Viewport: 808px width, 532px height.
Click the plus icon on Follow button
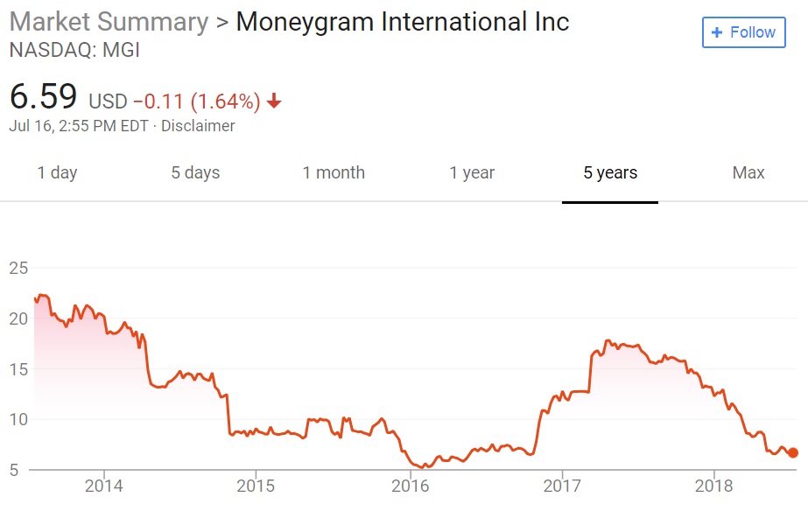point(717,32)
